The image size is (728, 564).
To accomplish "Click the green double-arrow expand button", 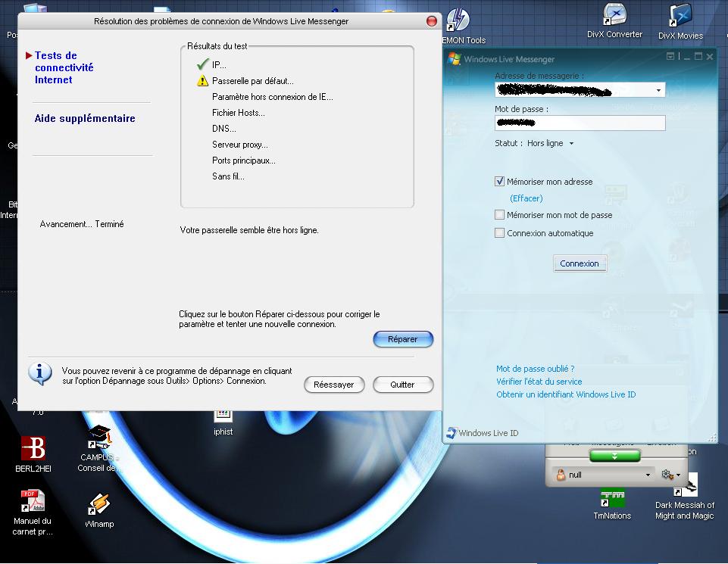I will (x=614, y=456).
